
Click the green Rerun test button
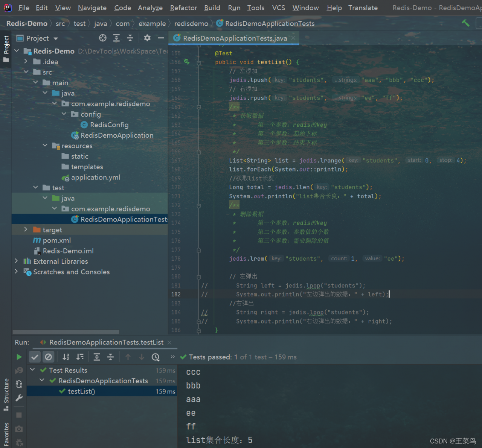(x=19, y=357)
